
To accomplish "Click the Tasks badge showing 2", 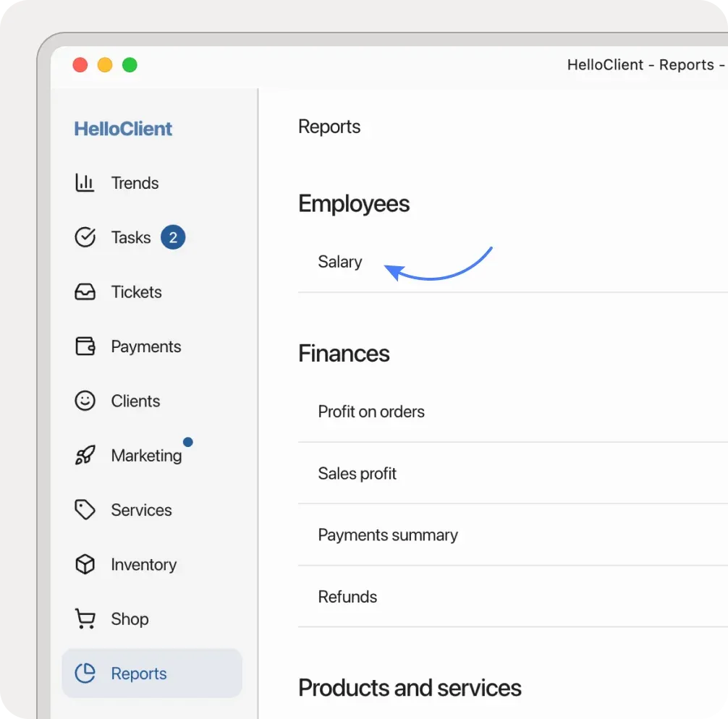I will (173, 237).
